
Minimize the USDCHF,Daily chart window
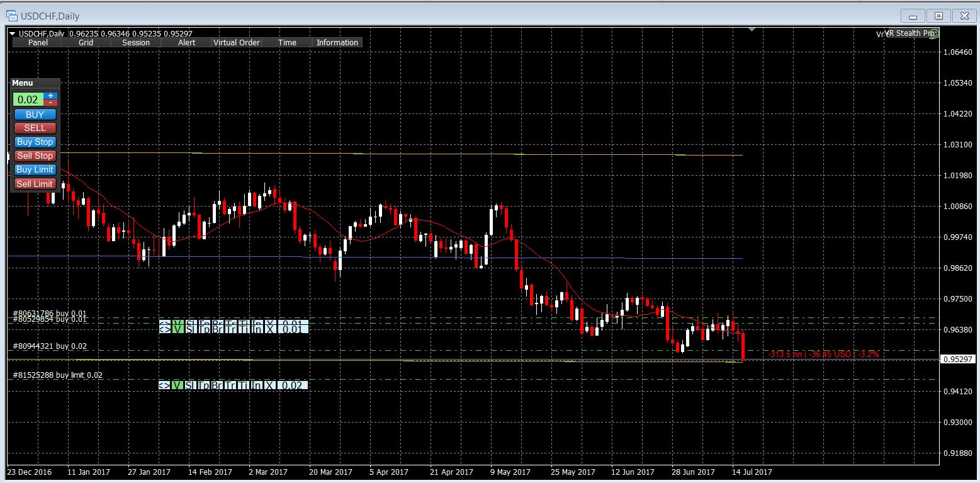point(914,16)
